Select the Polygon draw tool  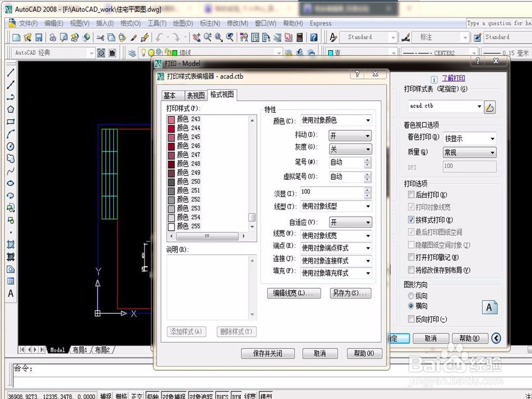pyautogui.click(x=11, y=109)
